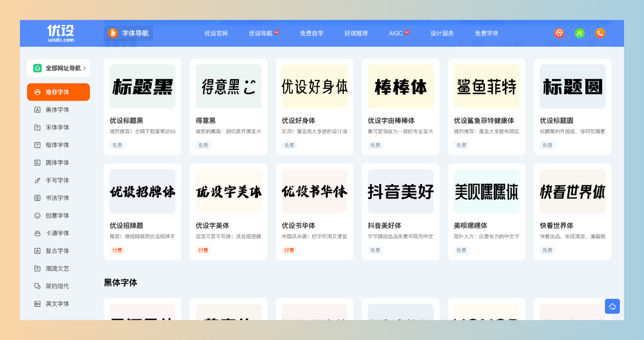Open the 鲨鱼菲特 font preview thumbnail

pos(487,86)
